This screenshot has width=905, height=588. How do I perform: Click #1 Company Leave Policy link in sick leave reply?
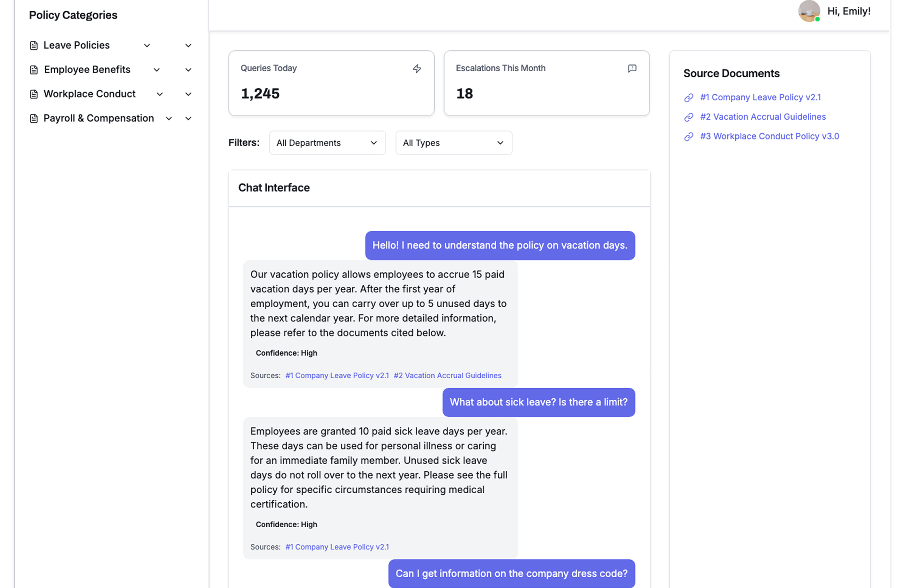[337, 547]
